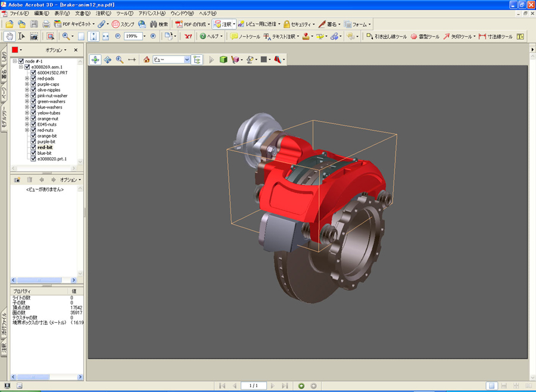Expand the olive-nipples tree node

27,90
